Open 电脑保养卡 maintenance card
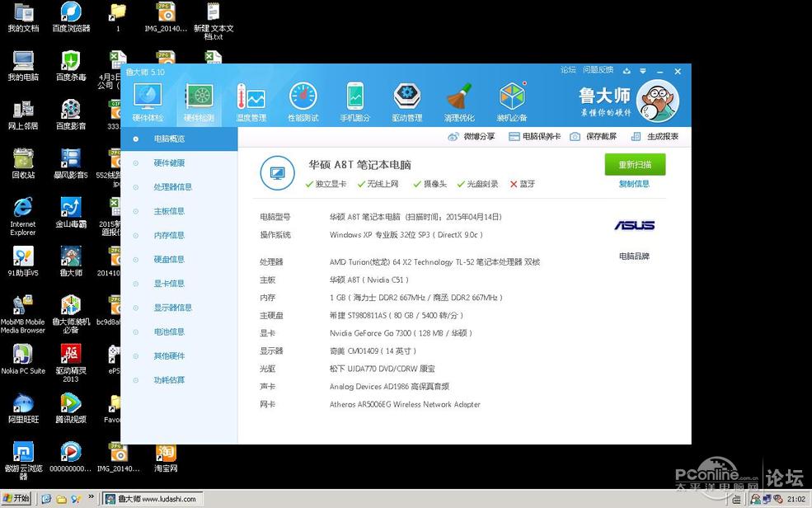812x508 pixels. click(x=535, y=137)
